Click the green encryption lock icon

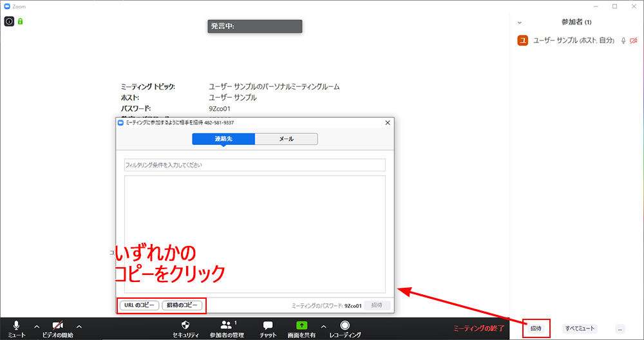tap(21, 21)
